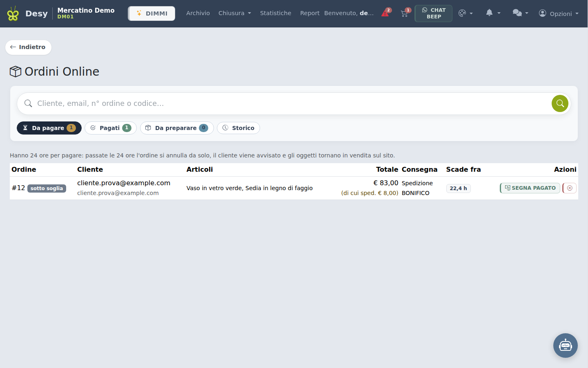Open the Storico tab
Image resolution: width=588 pixels, height=368 pixels.
[x=238, y=128]
